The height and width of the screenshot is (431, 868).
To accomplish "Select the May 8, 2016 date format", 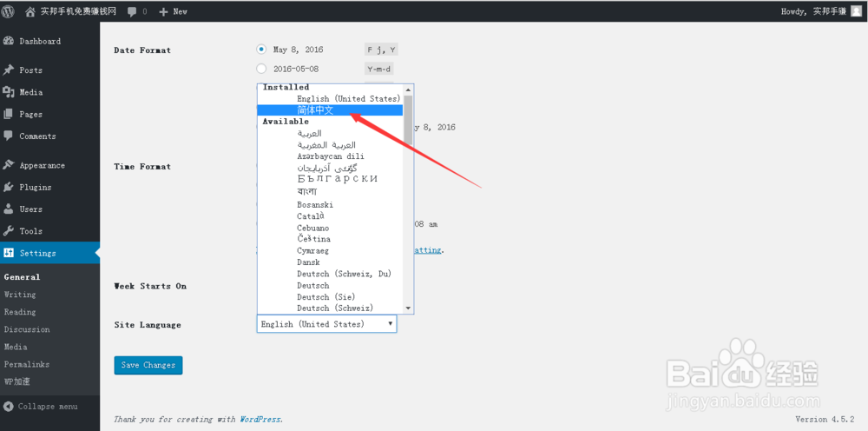I will pos(261,50).
